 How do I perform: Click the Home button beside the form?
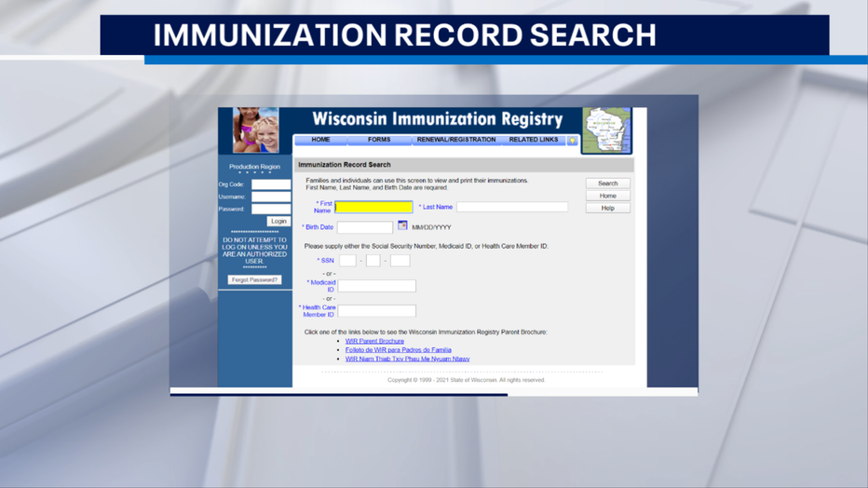[608, 196]
